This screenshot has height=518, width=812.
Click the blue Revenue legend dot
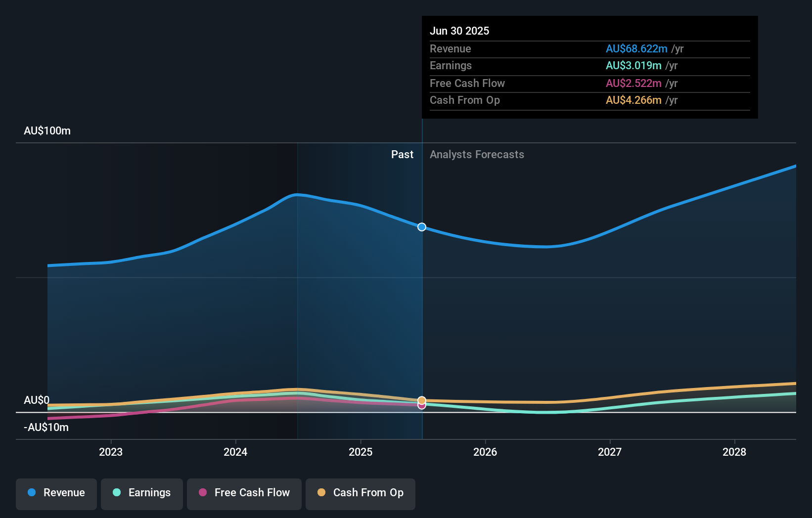[x=31, y=493]
